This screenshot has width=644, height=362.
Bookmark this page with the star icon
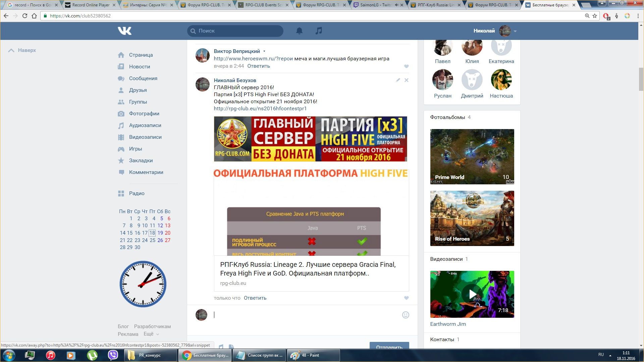click(x=595, y=16)
